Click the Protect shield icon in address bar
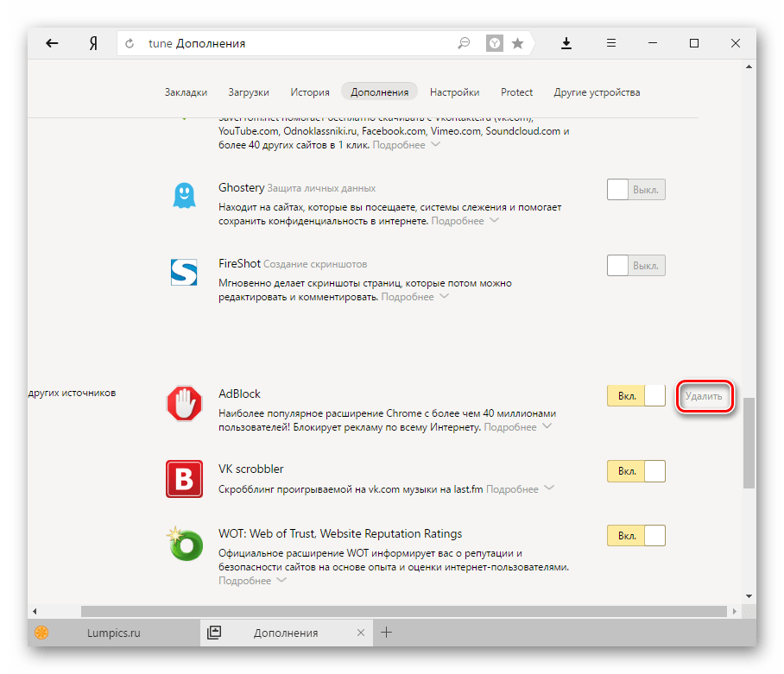Viewport: 784px width, 674px height. (x=494, y=43)
